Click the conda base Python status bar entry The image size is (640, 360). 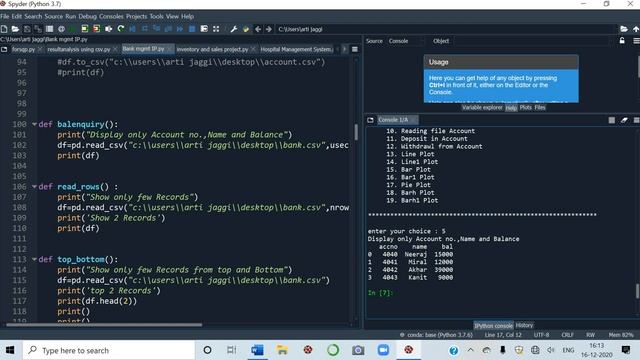(x=436, y=335)
